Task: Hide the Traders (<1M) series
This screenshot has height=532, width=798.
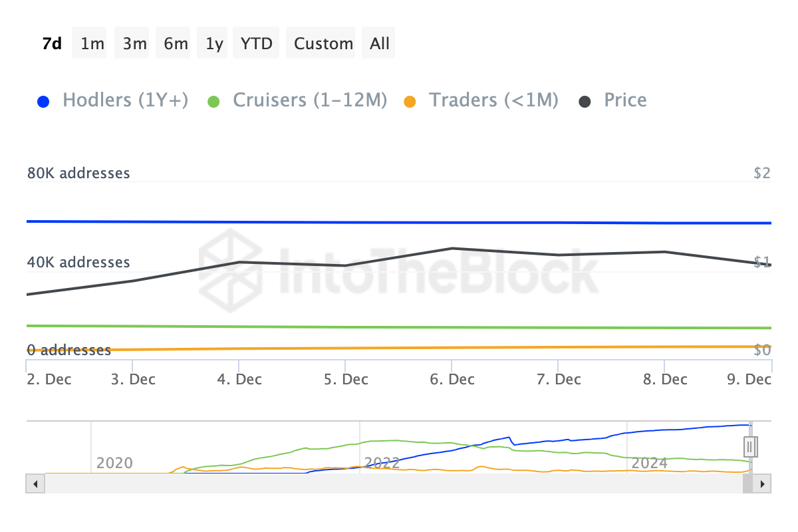Action: click(493, 100)
